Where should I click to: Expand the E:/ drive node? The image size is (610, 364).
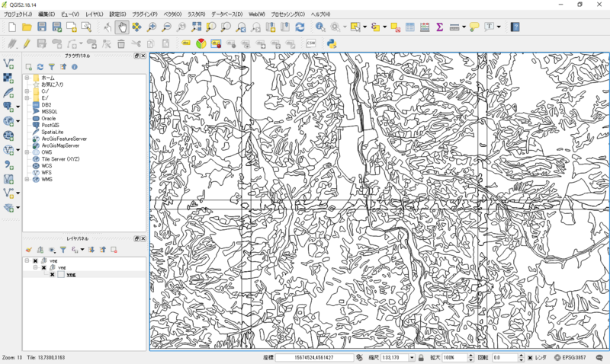27,98
